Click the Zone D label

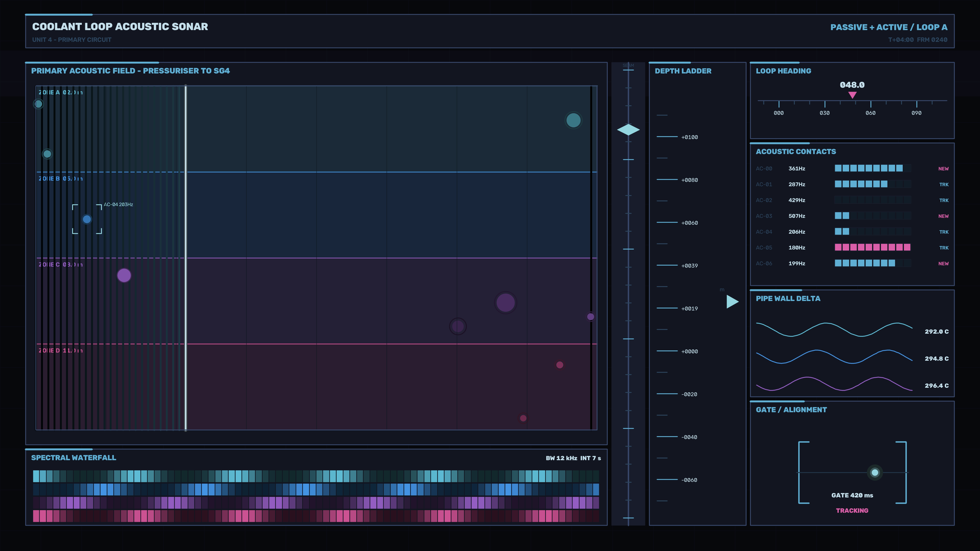pyautogui.click(x=60, y=350)
